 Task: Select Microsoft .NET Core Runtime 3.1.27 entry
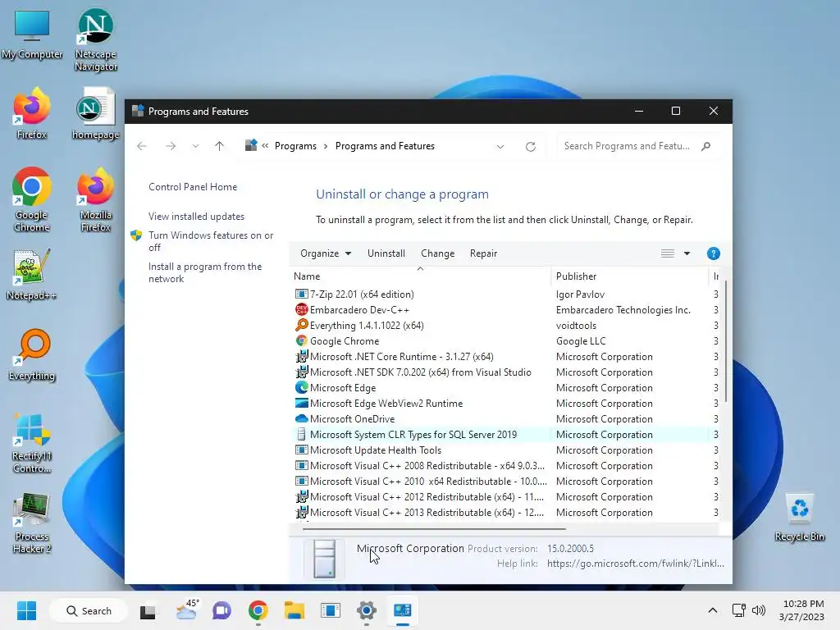pos(506,356)
